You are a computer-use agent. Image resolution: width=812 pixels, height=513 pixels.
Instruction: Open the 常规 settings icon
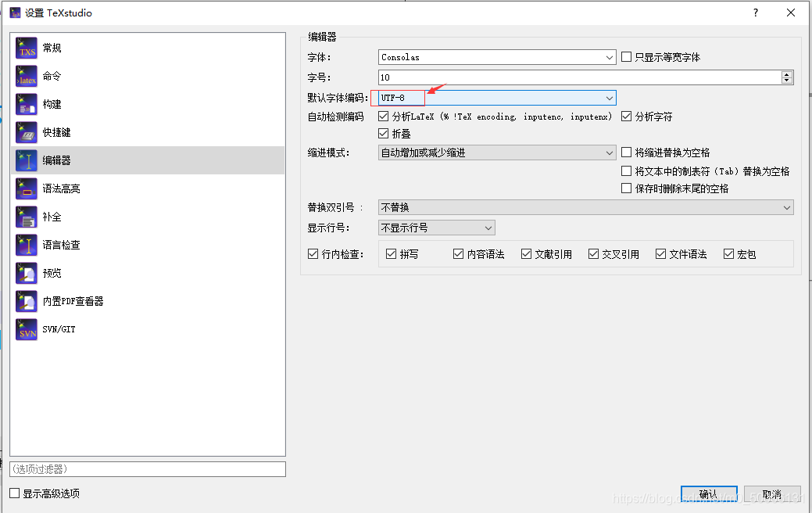tap(27, 48)
